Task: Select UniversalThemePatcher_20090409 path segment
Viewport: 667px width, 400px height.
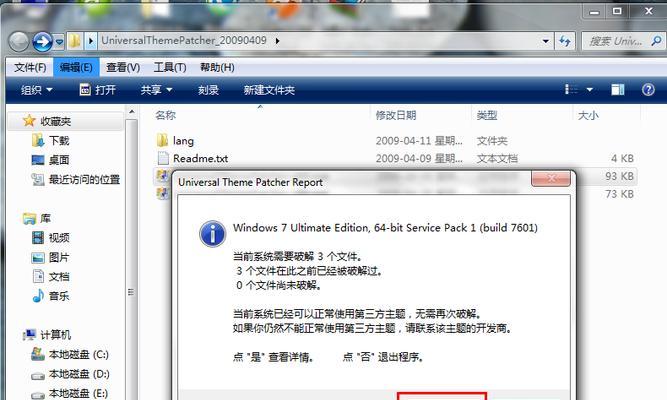Action: [184, 40]
